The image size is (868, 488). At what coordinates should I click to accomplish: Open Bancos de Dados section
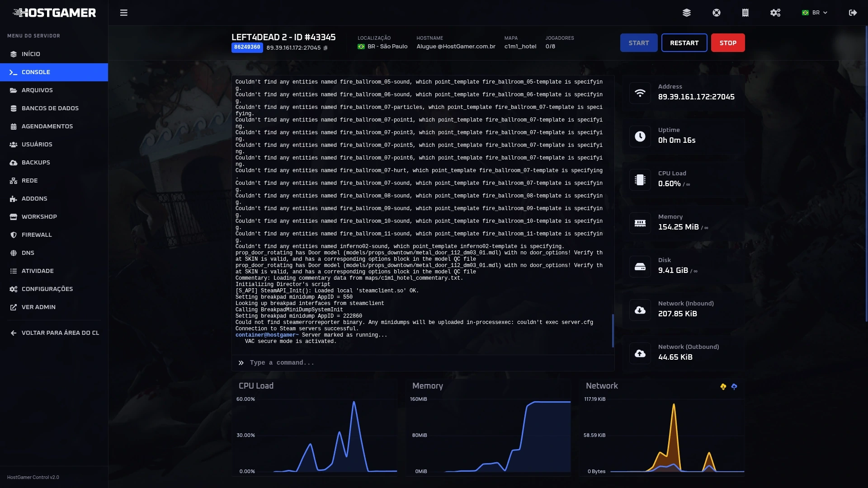(54, 108)
